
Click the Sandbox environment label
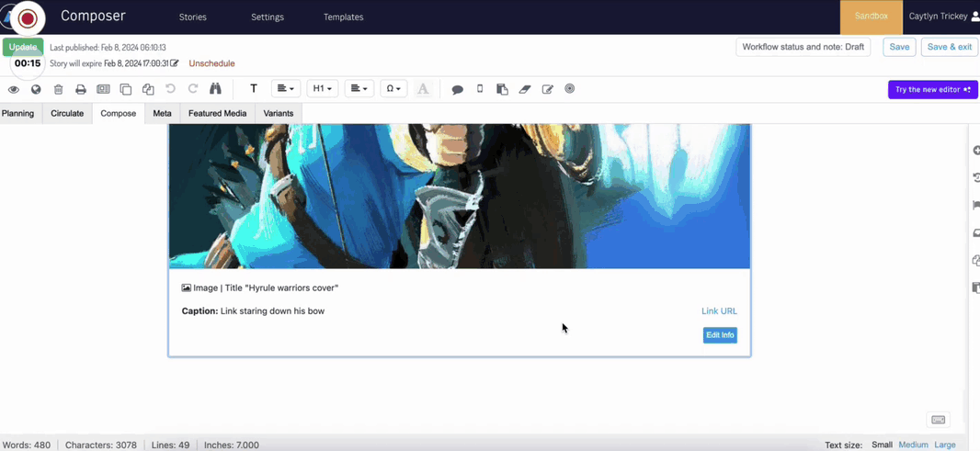point(872,17)
